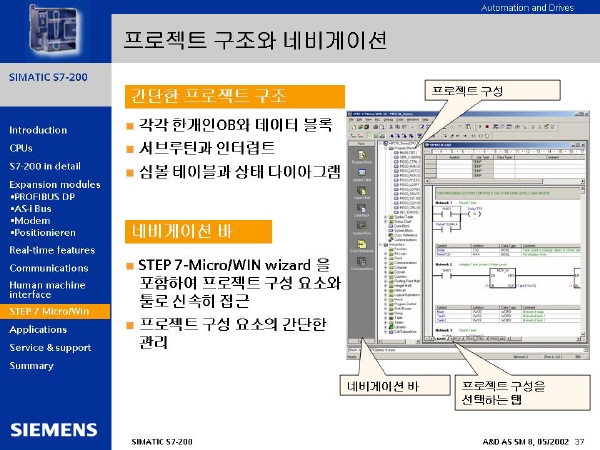The height and width of the screenshot is (450, 600).
Task: Select Floating-Point Math in instruction tree
Action: (405, 281)
